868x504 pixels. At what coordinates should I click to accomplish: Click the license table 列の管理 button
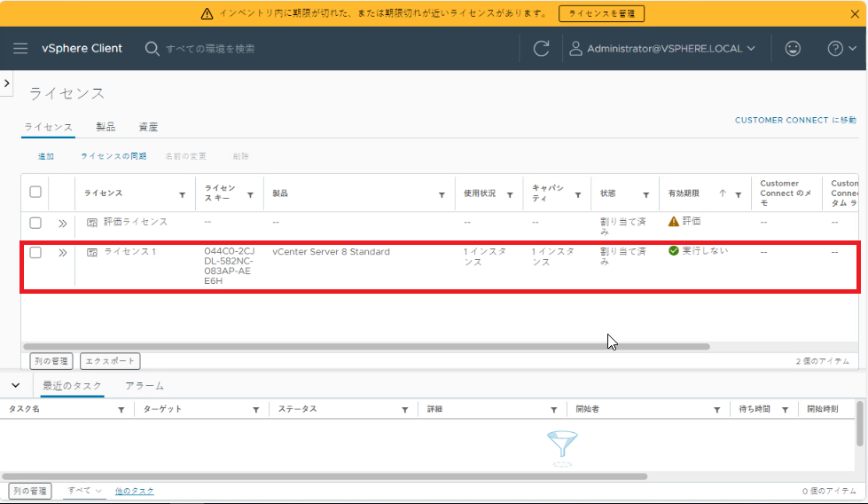click(x=51, y=361)
